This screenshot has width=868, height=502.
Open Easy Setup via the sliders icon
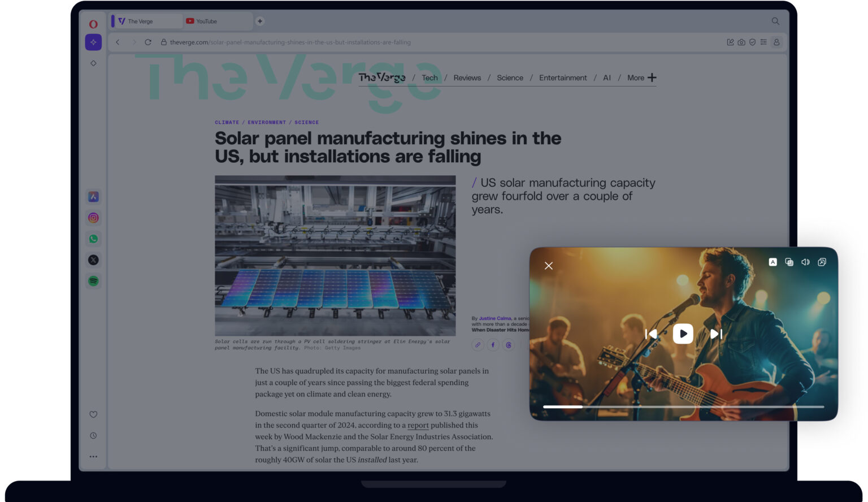(763, 42)
